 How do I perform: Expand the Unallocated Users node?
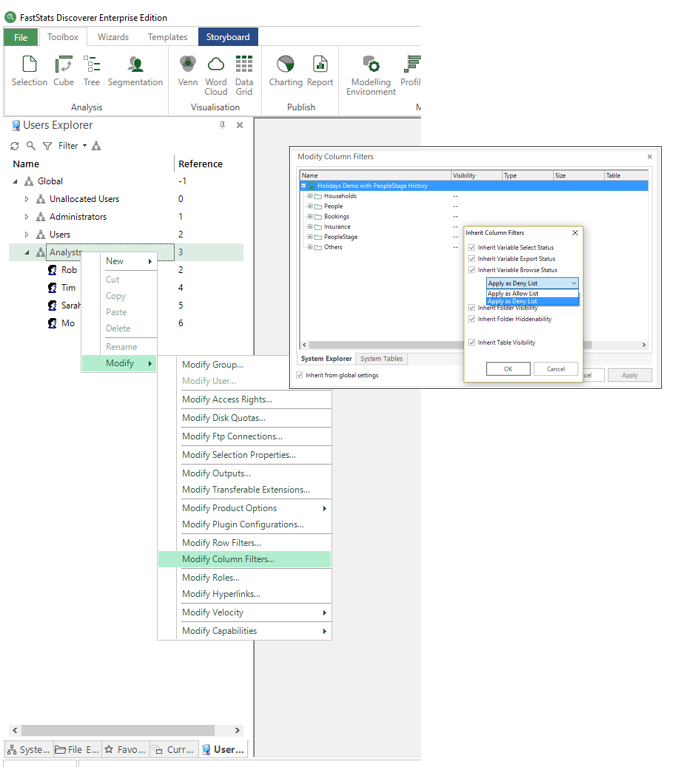tap(26, 199)
